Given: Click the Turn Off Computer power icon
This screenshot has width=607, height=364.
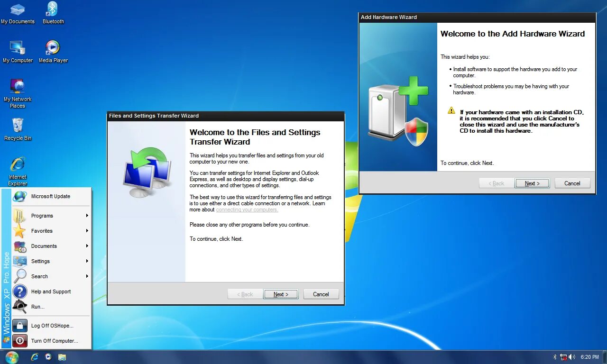Looking at the screenshot, I should tap(19, 341).
